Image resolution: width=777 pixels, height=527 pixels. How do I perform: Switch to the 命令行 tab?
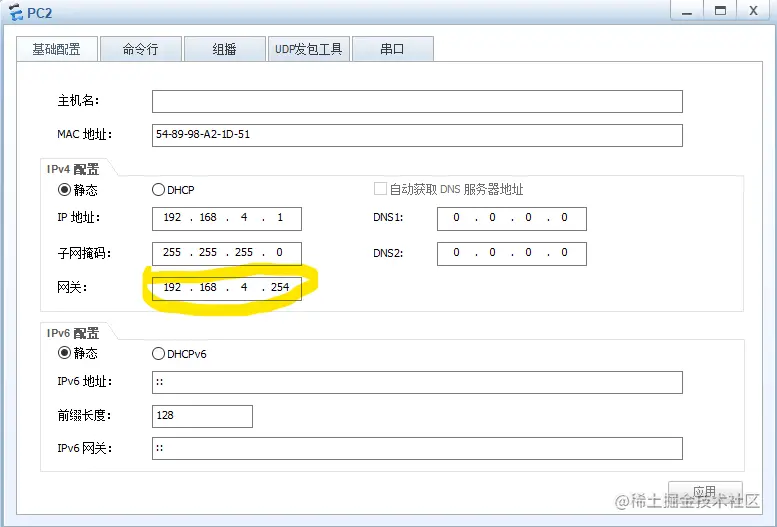point(141,49)
